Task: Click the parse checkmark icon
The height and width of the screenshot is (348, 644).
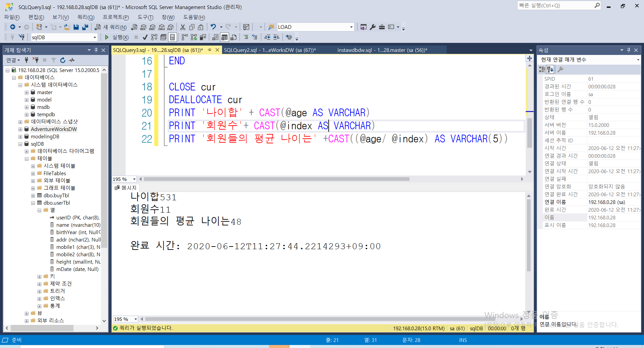Action: point(145,37)
